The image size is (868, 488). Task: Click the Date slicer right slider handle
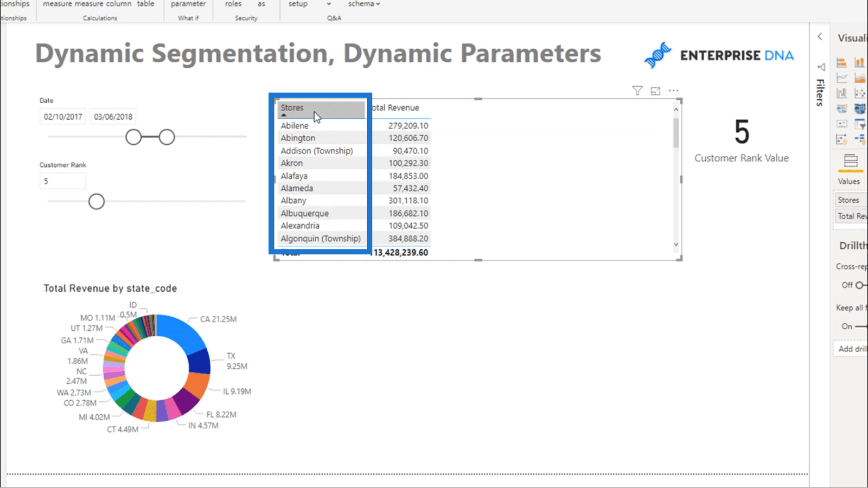click(x=167, y=137)
